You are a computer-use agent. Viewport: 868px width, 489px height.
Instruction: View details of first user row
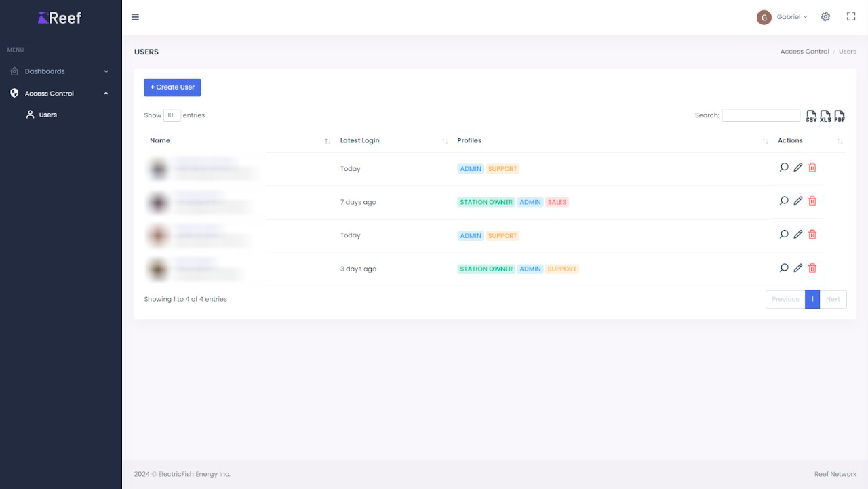pyautogui.click(x=784, y=168)
